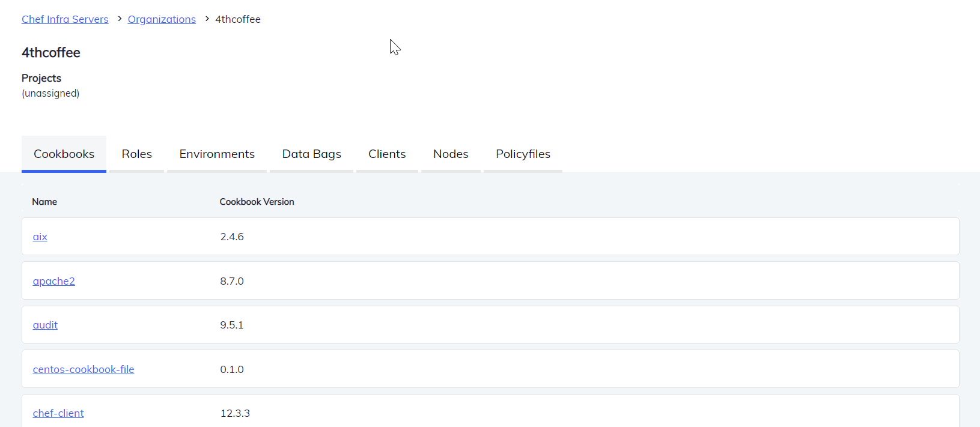Open the audit cookbook link
The height and width of the screenshot is (427, 980).
[45, 325]
